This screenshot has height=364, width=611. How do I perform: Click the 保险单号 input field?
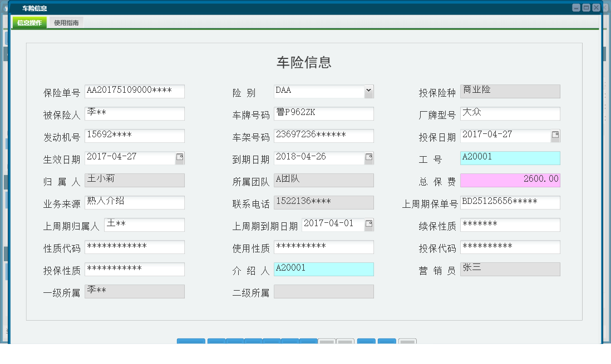click(135, 91)
